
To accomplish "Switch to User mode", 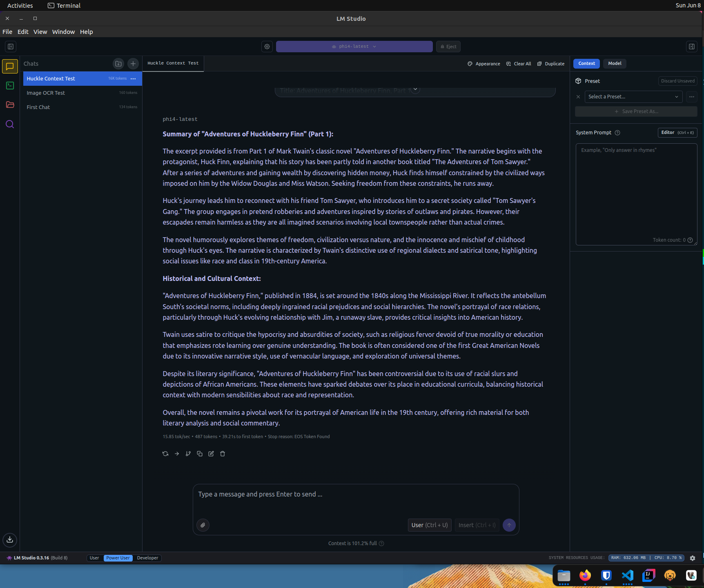I will click(x=94, y=558).
